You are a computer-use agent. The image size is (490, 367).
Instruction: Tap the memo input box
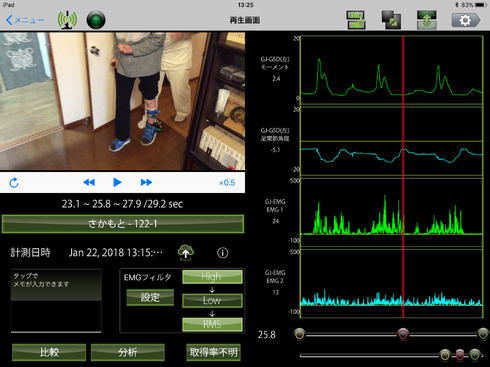click(x=56, y=301)
